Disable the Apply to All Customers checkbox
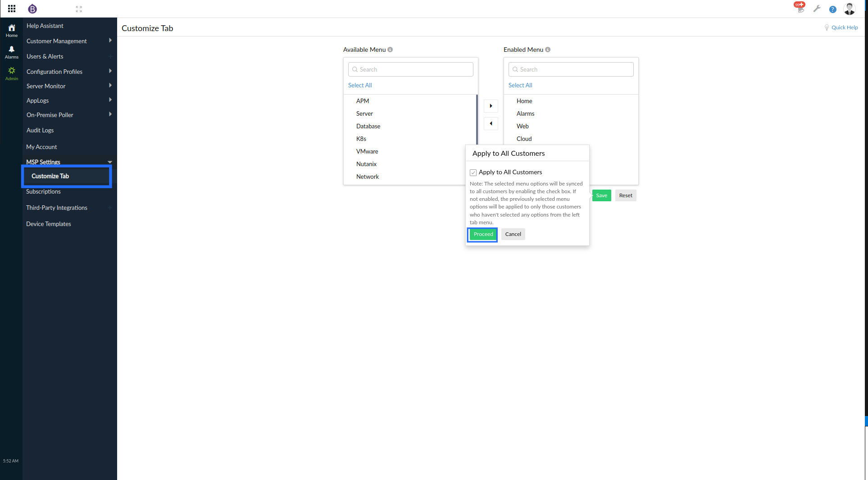 [x=473, y=172]
